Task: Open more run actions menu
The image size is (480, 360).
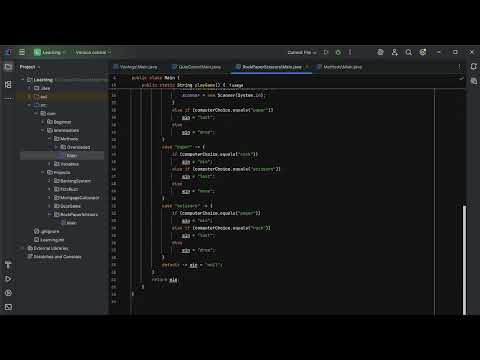Action: click(350, 52)
